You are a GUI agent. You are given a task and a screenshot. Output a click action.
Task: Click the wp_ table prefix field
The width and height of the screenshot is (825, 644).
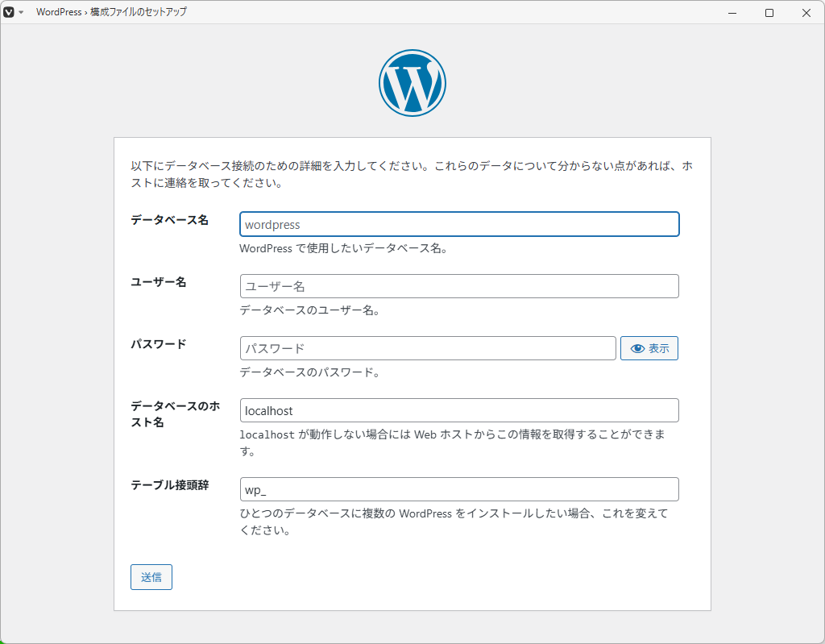tap(459, 489)
